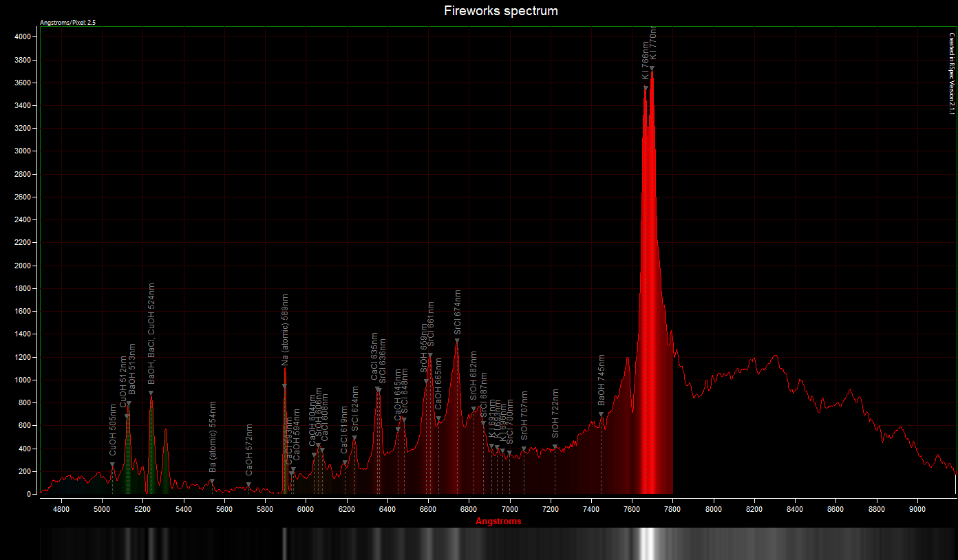Click the 'Fireworks spectrum' chart title
The image size is (958, 560).
tap(500, 11)
